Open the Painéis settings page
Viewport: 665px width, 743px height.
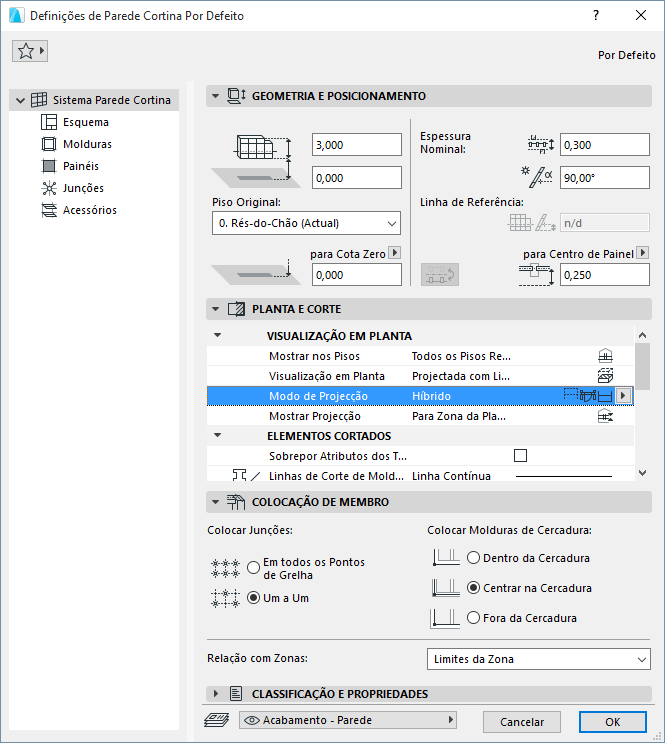(81, 166)
